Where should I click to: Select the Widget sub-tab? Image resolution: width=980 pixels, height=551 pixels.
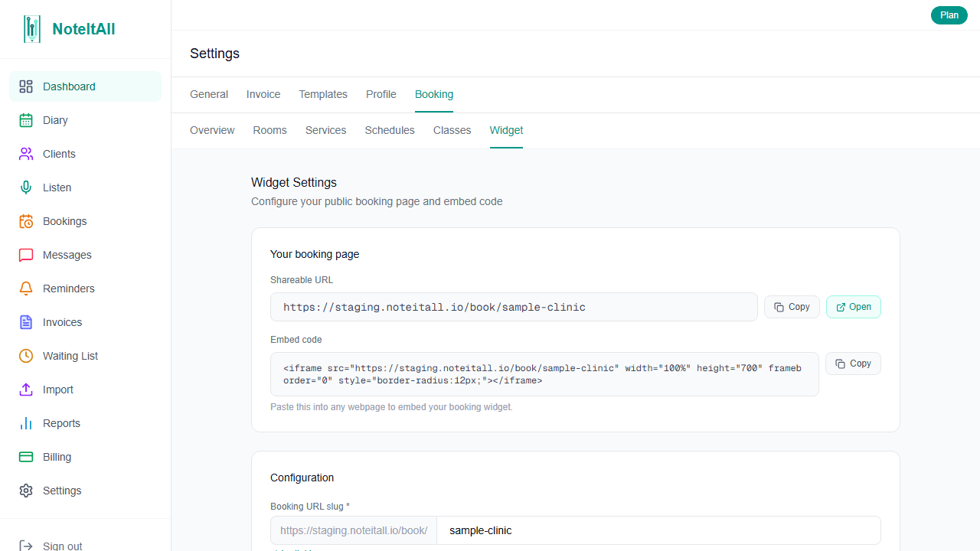(x=507, y=130)
